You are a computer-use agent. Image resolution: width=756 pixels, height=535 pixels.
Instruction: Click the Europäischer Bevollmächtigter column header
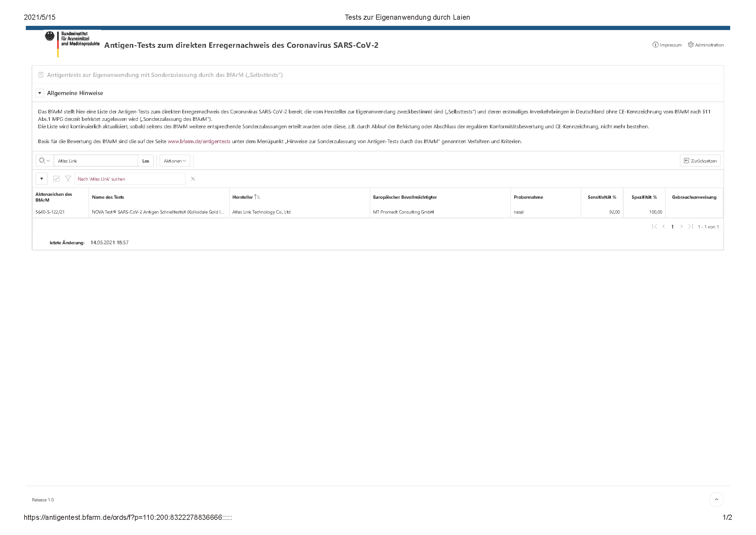405,197
